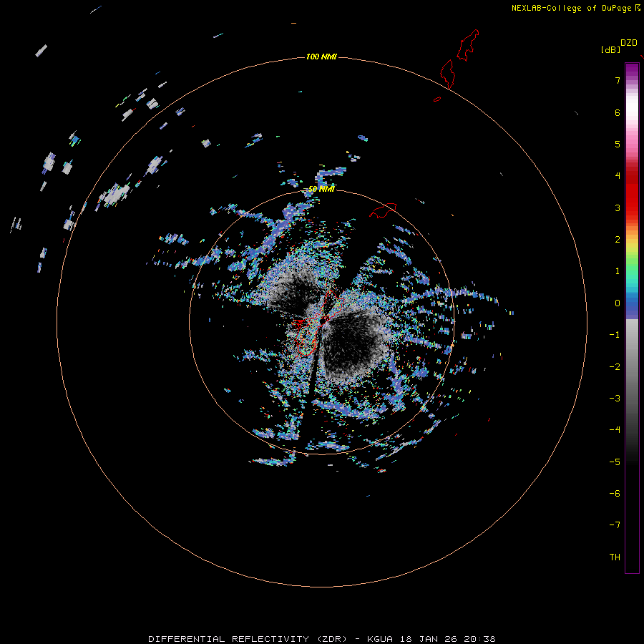Screen dimensions: 644x644
Task: Click the -2 value on the color scale
Action: pos(615,367)
